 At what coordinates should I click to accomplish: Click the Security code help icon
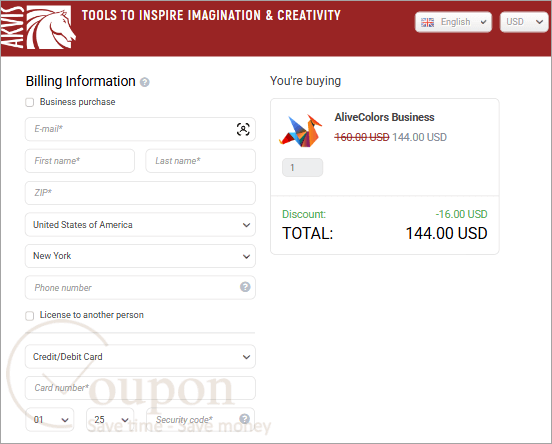(245, 419)
